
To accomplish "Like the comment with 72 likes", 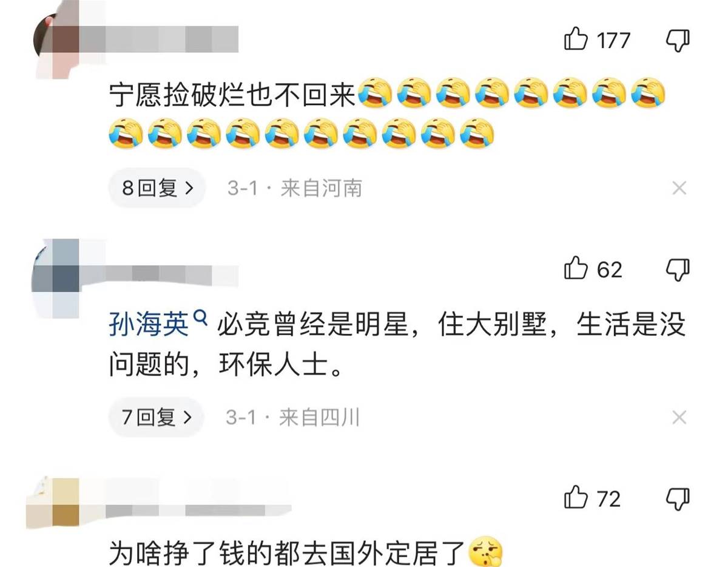I will point(576,498).
